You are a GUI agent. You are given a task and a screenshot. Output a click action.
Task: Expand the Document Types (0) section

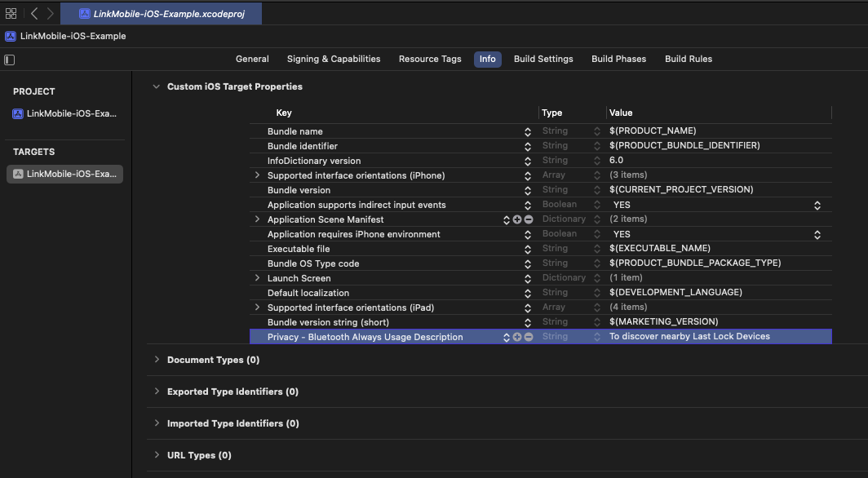pyautogui.click(x=157, y=360)
